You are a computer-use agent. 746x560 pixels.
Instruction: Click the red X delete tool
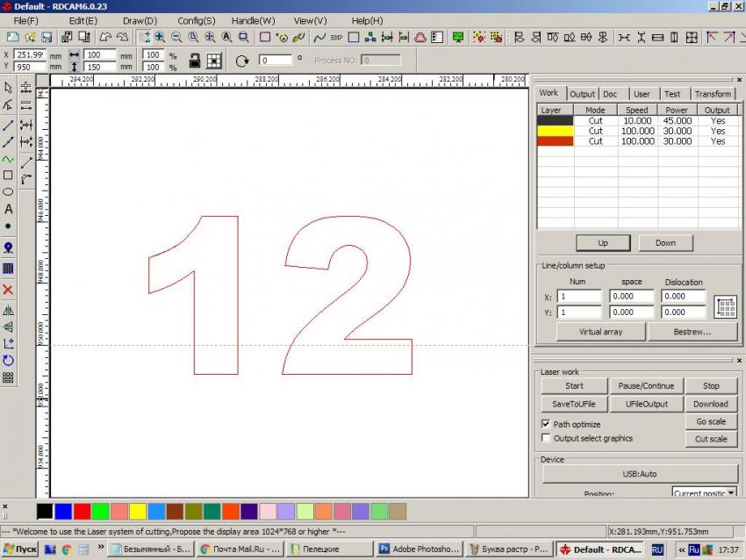tap(9, 290)
